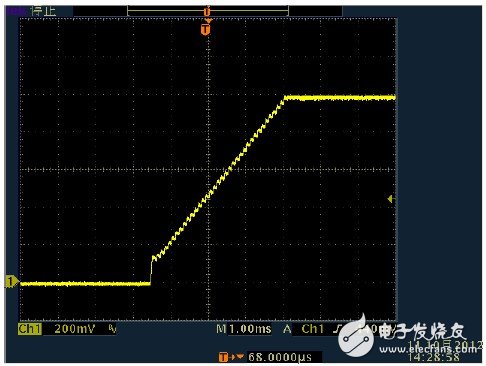Screen dimensions: 486x366
Task: Click the trigger level arrow on right edge
Action: click(391, 199)
